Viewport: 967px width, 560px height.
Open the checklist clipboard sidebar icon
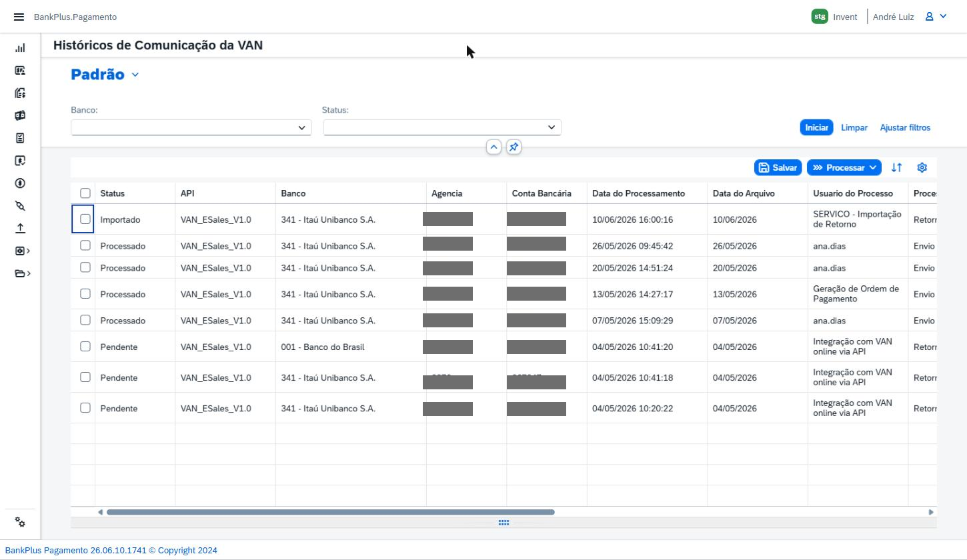click(x=20, y=138)
